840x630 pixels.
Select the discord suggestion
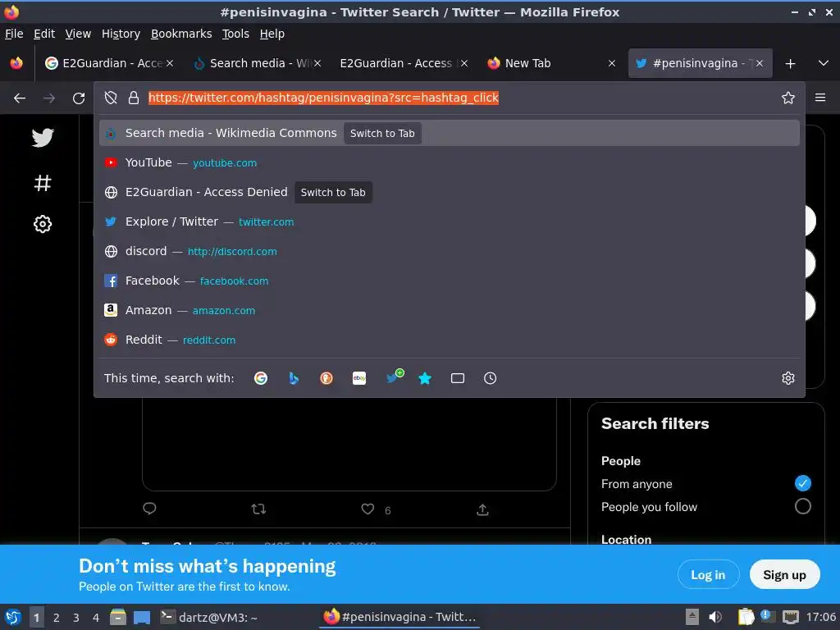pos(449,251)
